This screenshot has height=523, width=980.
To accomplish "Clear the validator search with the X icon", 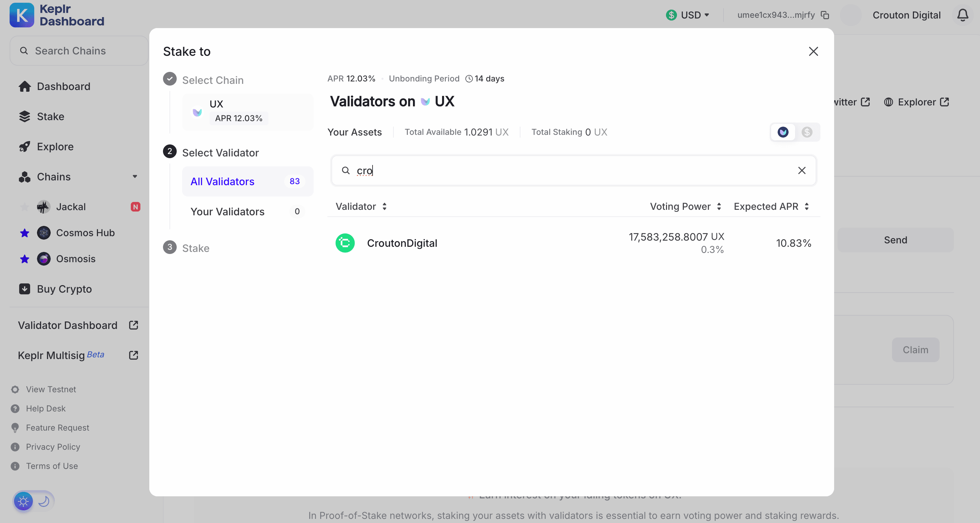I will pos(802,170).
